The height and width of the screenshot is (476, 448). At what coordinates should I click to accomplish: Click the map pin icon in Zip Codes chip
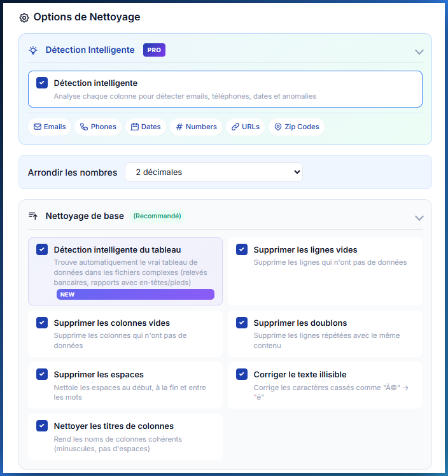(278, 127)
